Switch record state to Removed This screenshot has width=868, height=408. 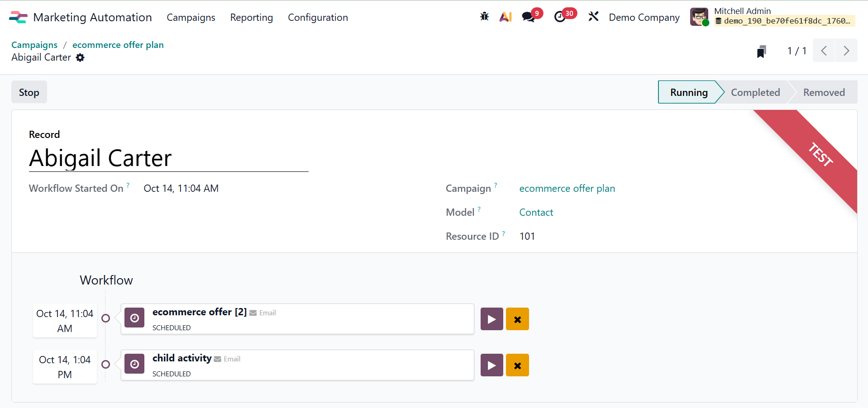coord(824,92)
